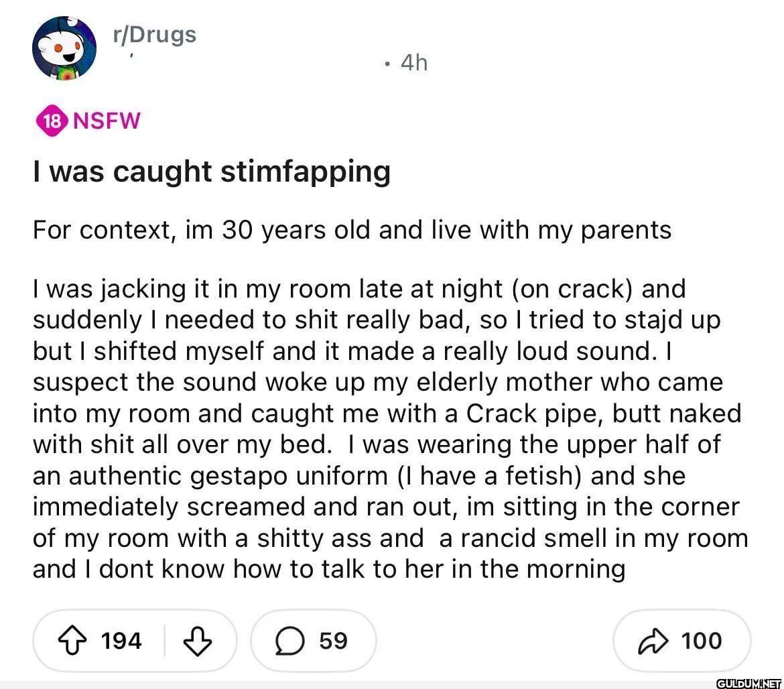Image resolution: width=784 pixels, height=689 pixels.
Task: Click the 4h post timestamp
Action: click(413, 63)
